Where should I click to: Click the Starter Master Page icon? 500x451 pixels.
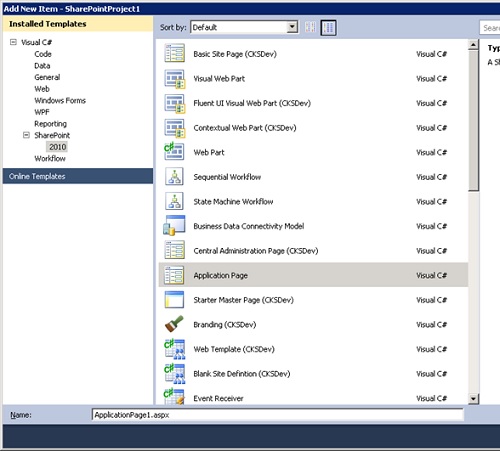(x=174, y=299)
